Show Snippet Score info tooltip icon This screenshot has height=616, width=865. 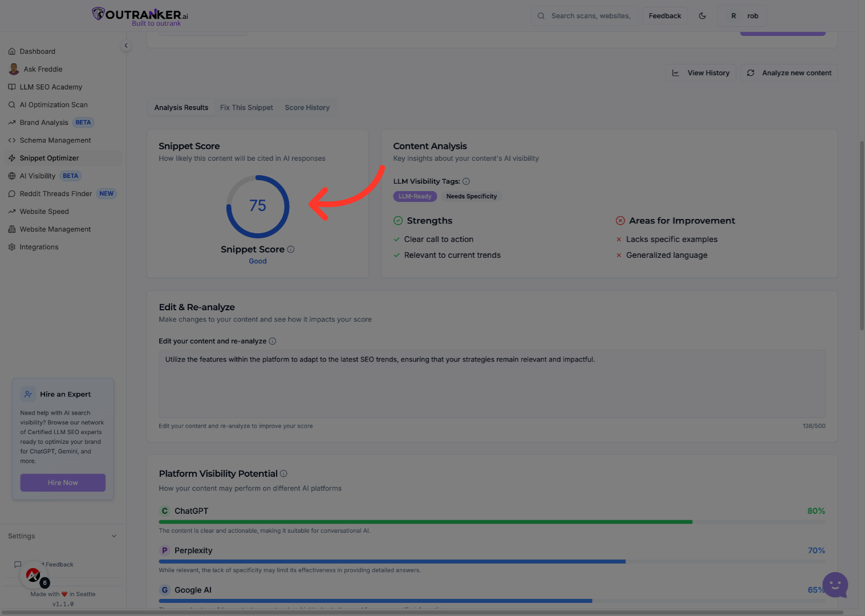click(x=291, y=249)
